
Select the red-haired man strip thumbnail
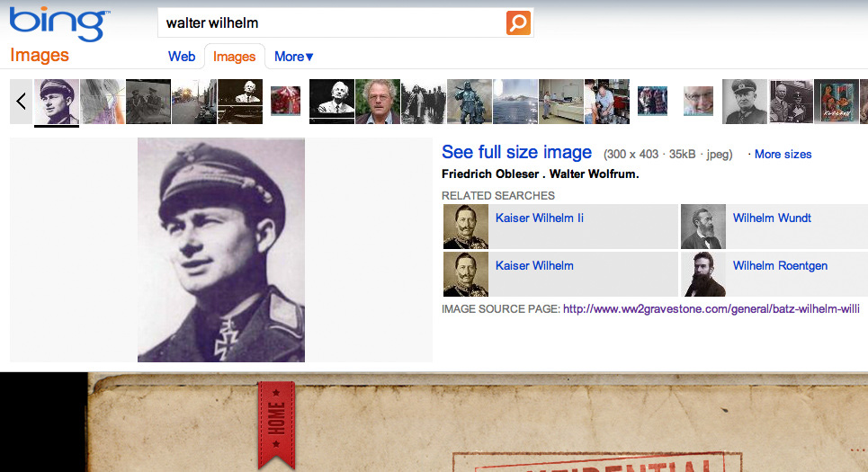378,102
